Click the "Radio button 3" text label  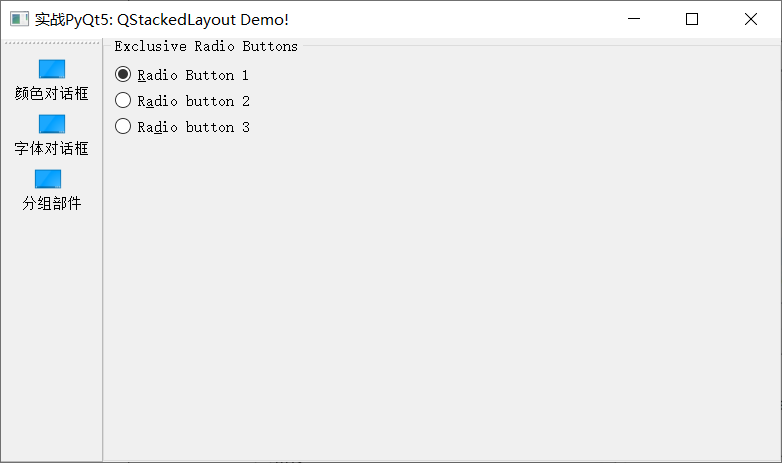point(194,127)
